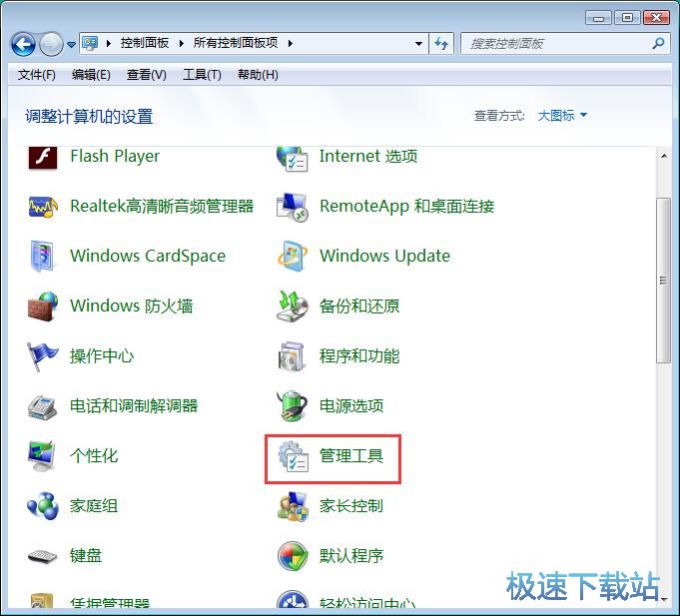Click the scrollbar up arrow
Viewport: 680px width, 616px height.
(663, 156)
